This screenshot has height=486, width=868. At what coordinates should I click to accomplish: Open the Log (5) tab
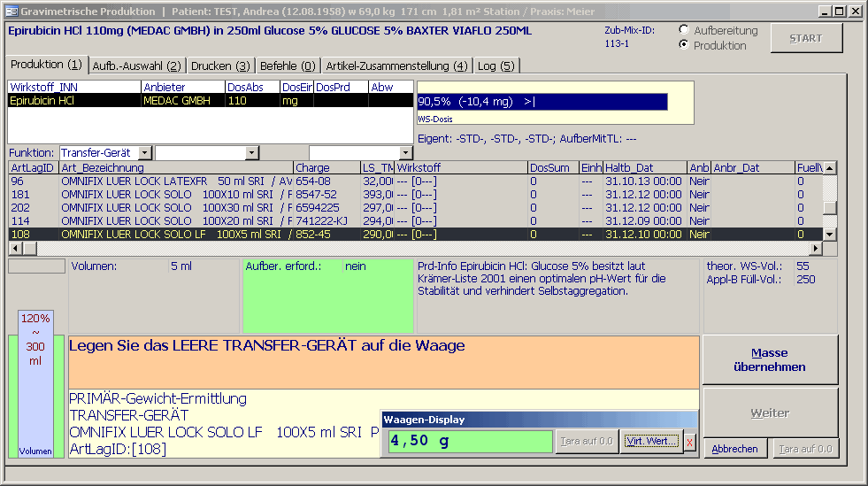point(496,66)
